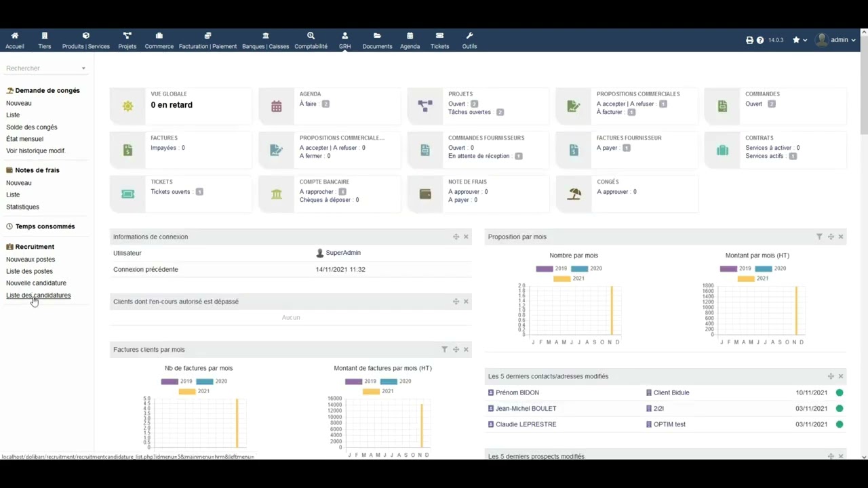Expand the admin user menu
The height and width of the screenshot is (488, 868).
pyautogui.click(x=835, y=40)
